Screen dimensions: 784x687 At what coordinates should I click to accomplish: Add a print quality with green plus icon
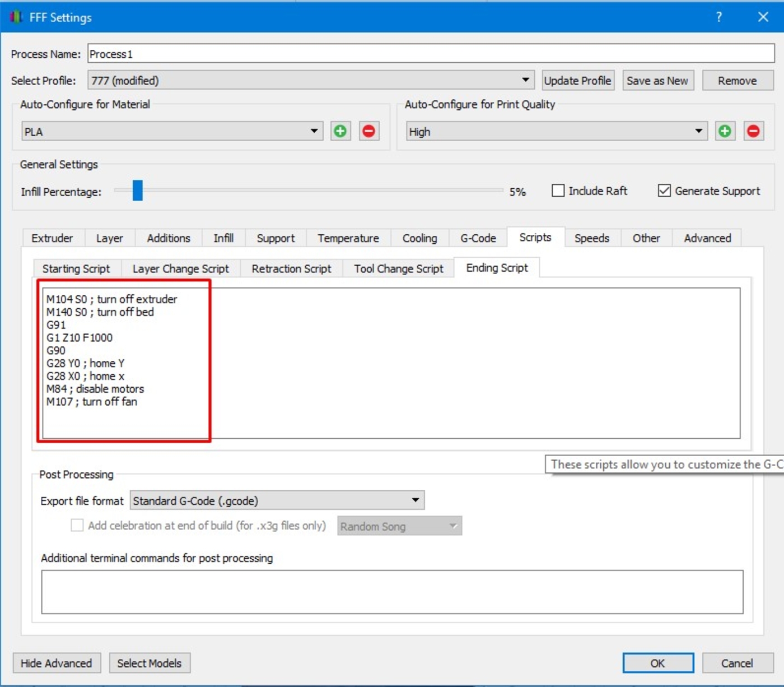(725, 131)
